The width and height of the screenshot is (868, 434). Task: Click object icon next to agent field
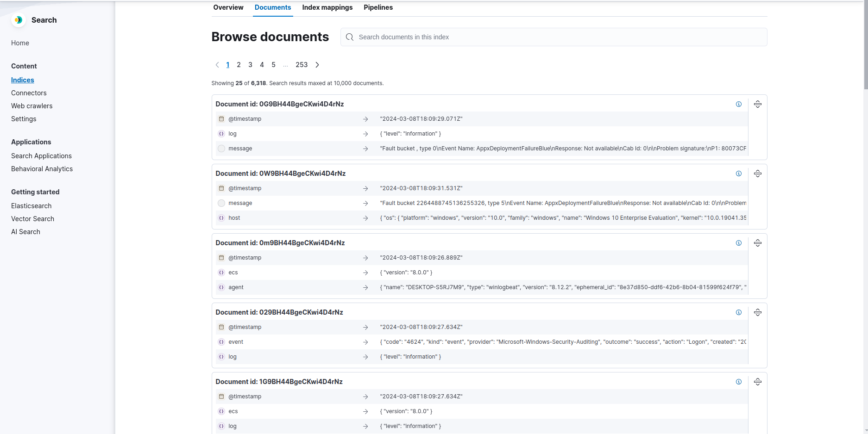pos(221,287)
